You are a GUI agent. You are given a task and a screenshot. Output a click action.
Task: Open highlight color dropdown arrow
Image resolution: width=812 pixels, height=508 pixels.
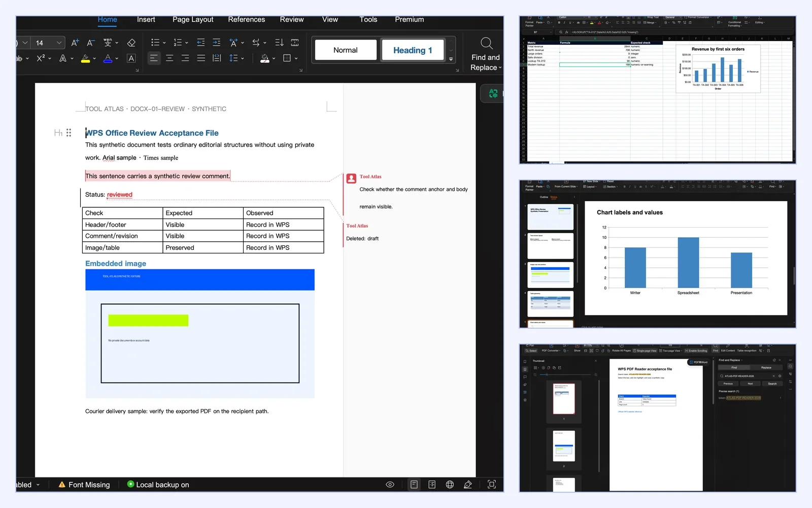94,58
